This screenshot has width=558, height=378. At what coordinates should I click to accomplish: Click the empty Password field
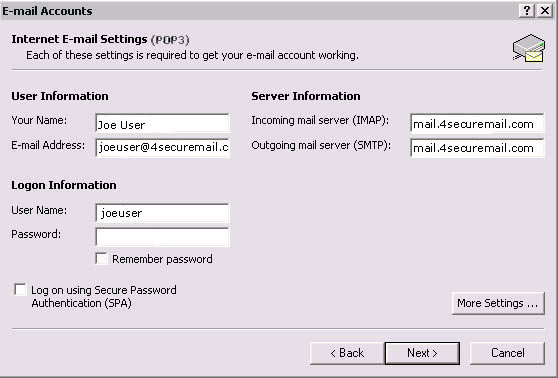pos(162,237)
